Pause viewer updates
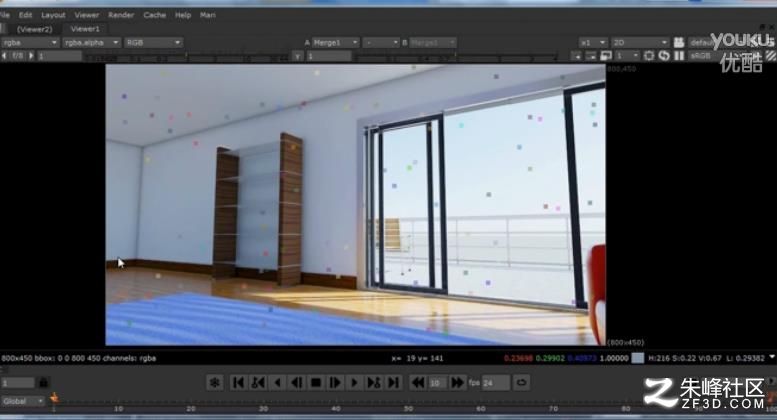Image resolution: width=777 pixels, height=420 pixels. click(679, 56)
